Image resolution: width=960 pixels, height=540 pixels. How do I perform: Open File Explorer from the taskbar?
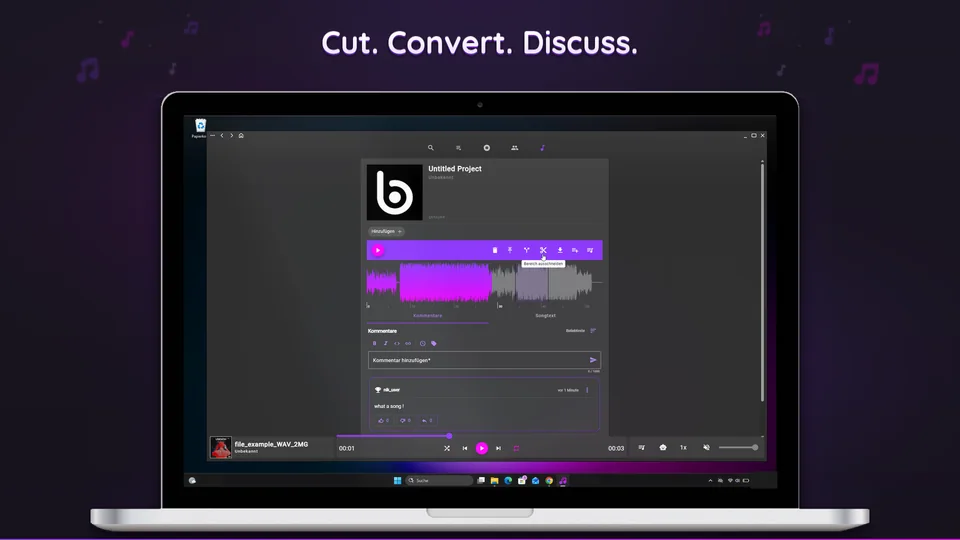click(494, 481)
